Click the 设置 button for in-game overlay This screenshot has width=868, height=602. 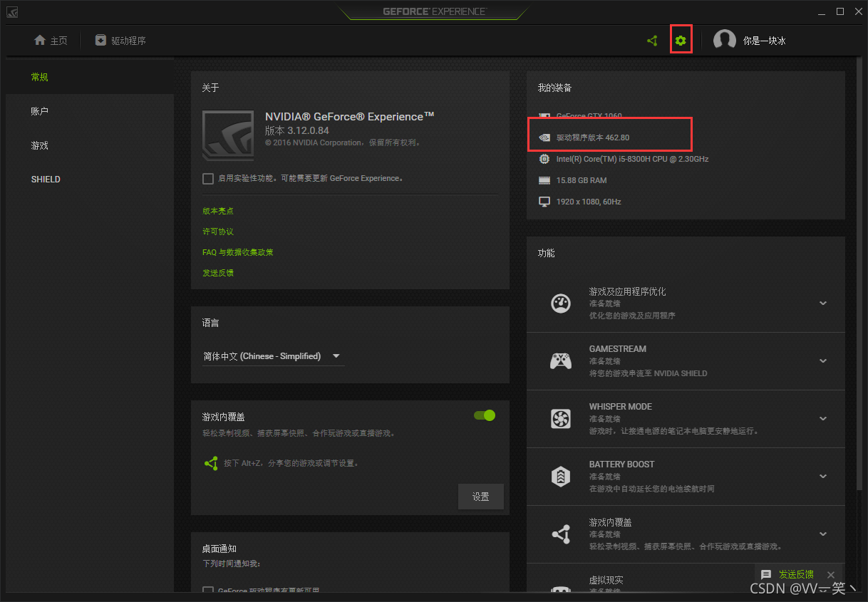coord(481,497)
